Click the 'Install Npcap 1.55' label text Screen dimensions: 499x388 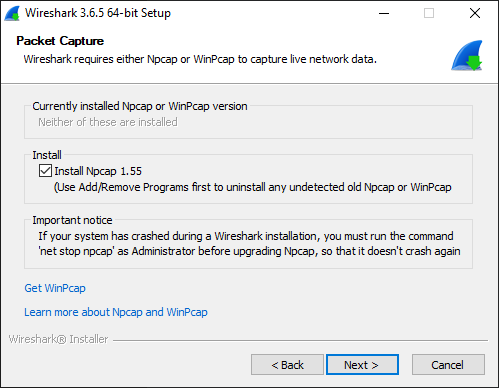pyautogui.click(x=98, y=171)
